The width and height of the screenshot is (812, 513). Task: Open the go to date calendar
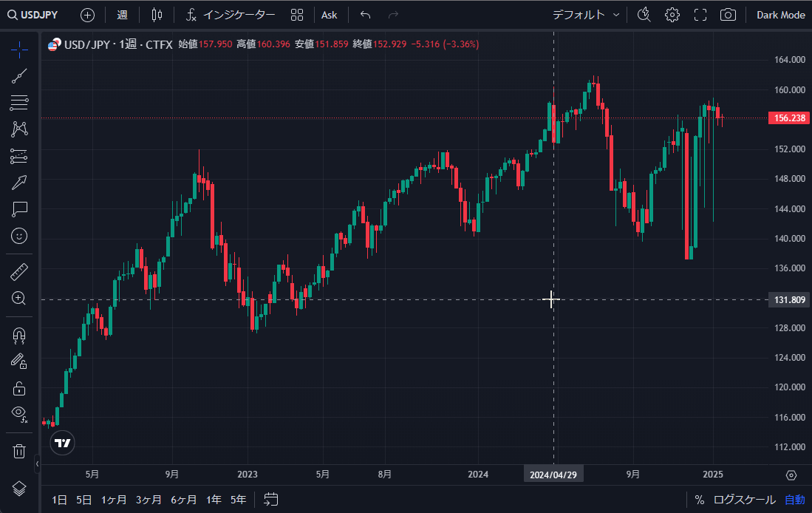coord(271,500)
